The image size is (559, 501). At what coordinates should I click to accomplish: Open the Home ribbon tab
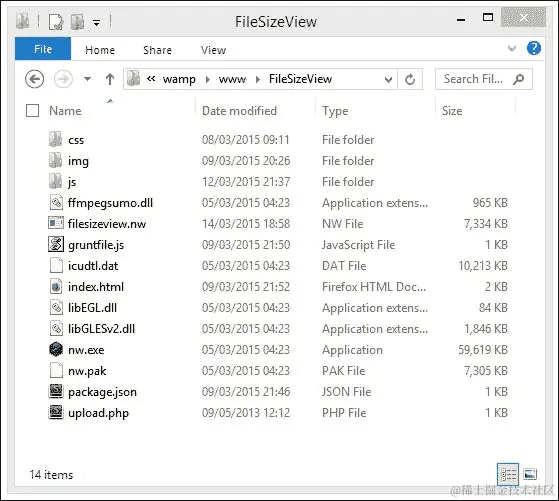tap(100, 50)
